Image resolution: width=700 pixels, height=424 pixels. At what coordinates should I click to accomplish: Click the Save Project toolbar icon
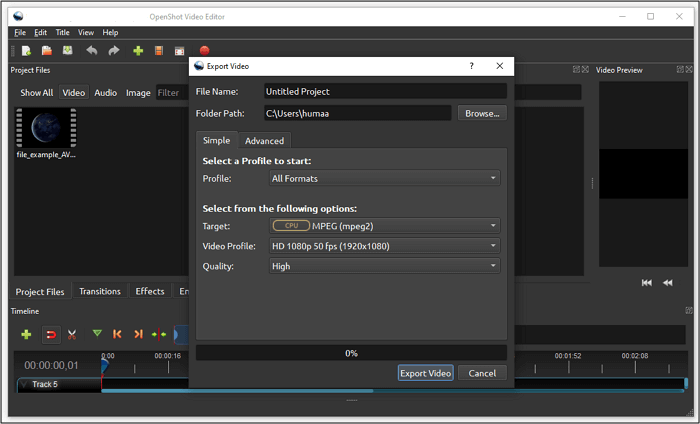click(x=67, y=50)
